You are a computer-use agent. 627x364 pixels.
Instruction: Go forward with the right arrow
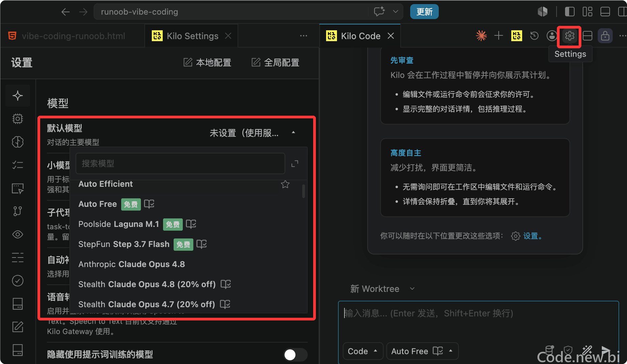[x=83, y=12]
